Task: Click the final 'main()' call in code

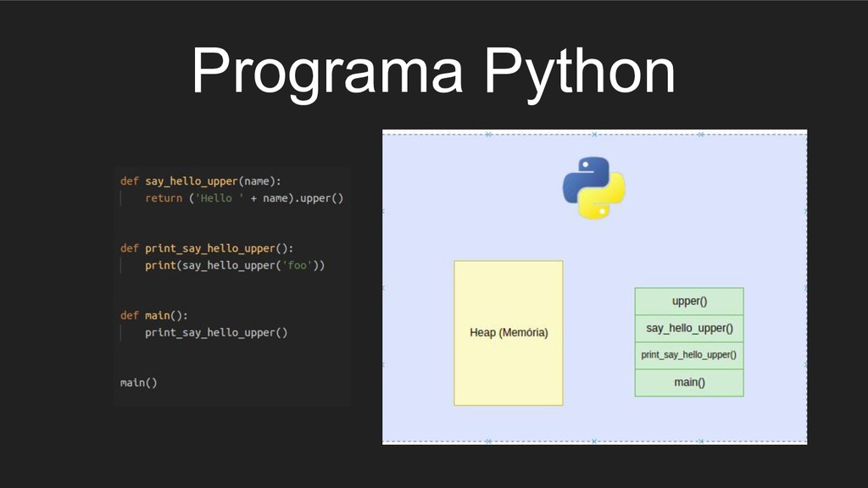Action: [x=138, y=382]
